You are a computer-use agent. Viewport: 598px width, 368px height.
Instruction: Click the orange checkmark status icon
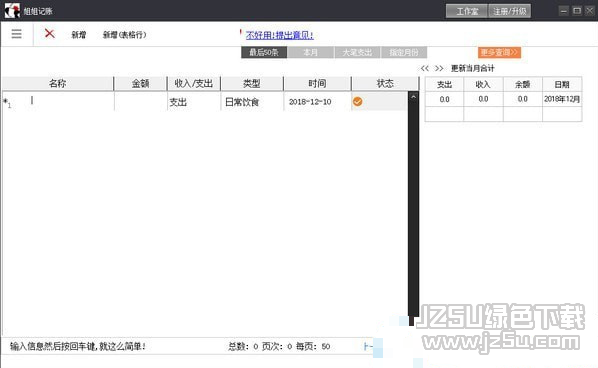[357, 101]
